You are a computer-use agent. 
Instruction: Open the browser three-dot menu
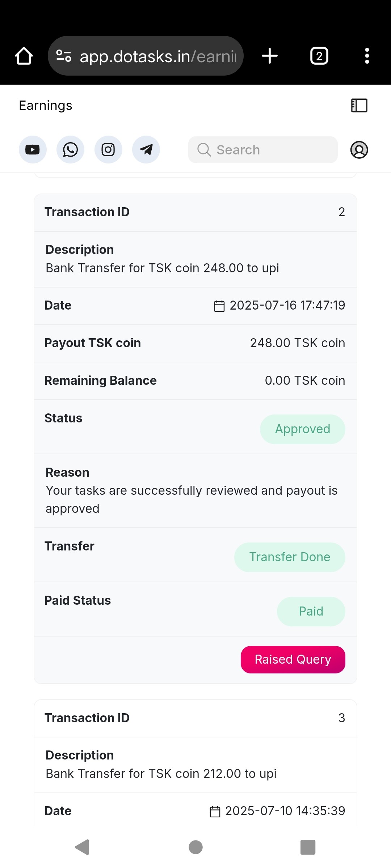click(367, 56)
